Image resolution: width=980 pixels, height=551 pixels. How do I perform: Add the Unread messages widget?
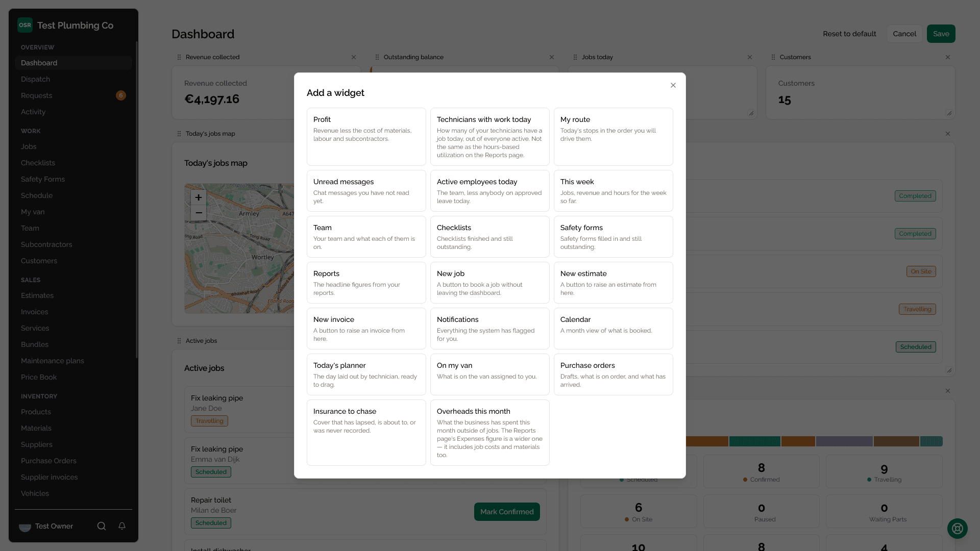(x=366, y=191)
